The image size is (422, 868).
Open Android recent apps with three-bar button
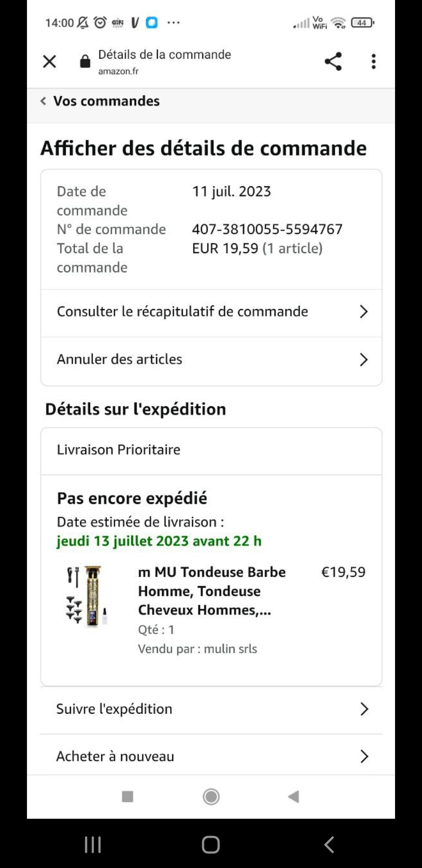93,845
